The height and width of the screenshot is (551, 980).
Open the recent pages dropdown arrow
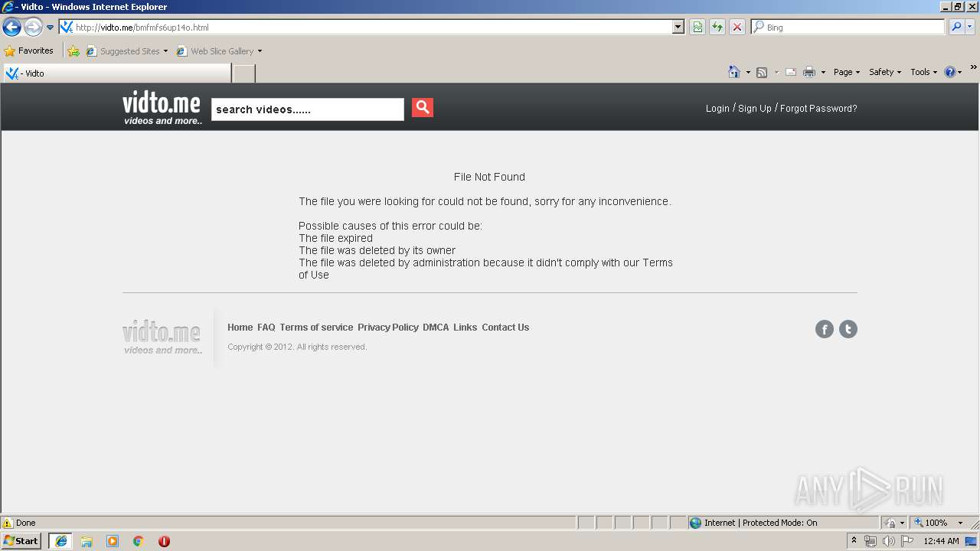[51, 28]
